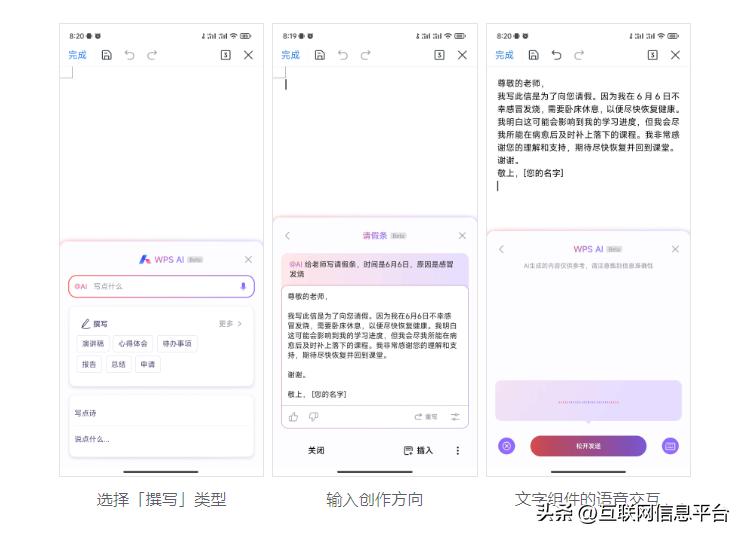The height and width of the screenshot is (538, 745).
Task: Close the WPS AI panel on the left phone
Action: [x=248, y=259]
